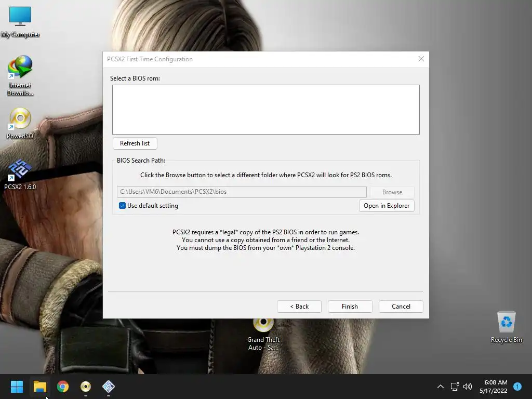This screenshot has width=532, height=399.
Task: Click inside the BIOS rom list box
Action: click(266, 110)
